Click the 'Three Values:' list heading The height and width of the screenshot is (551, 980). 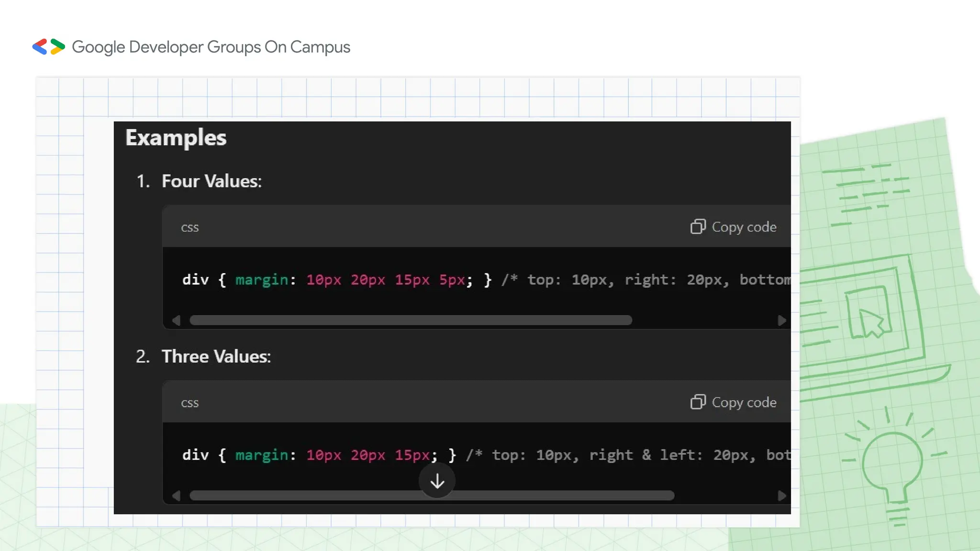pyautogui.click(x=216, y=357)
